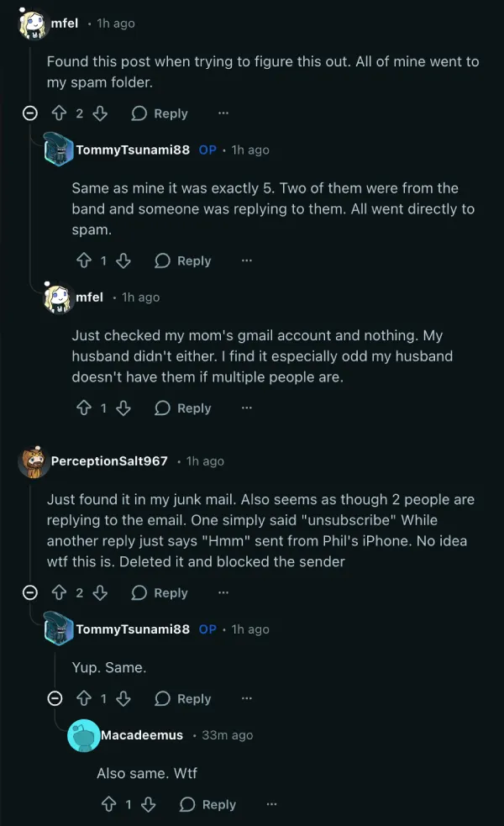Downvote mfel's reply about mom's gmail

123,408
